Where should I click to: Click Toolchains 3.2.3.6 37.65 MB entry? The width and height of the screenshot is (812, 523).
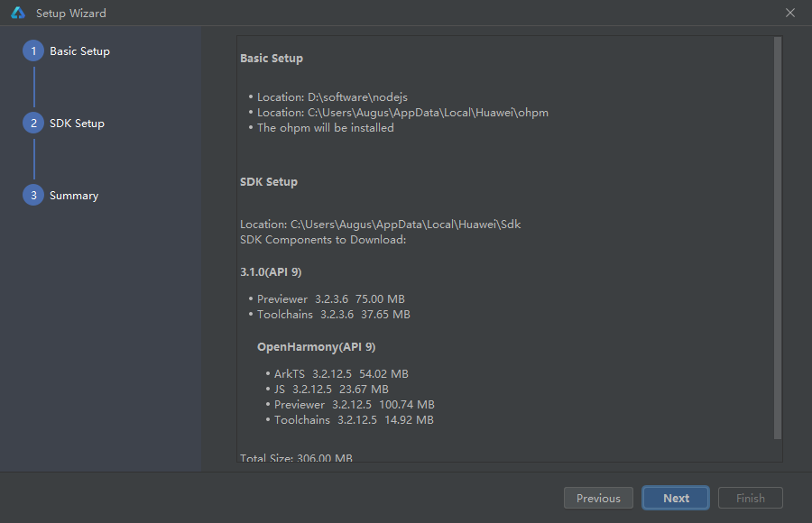(334, 315)
